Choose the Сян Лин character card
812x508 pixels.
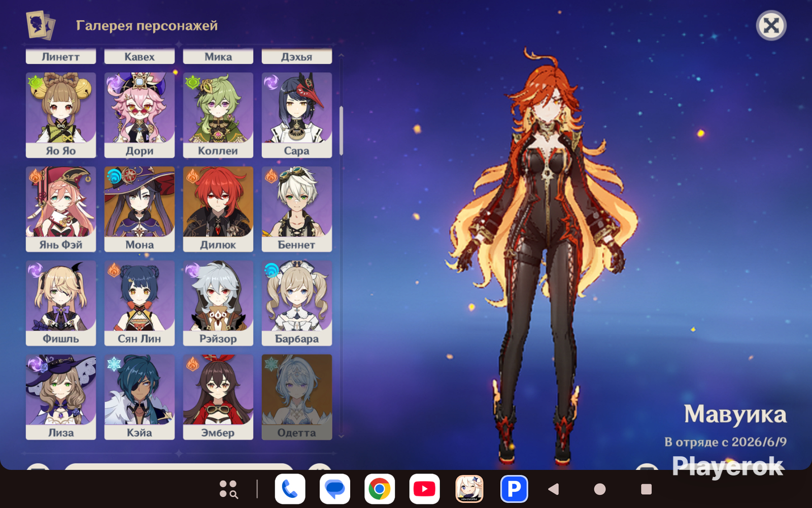tap(140, 303)
